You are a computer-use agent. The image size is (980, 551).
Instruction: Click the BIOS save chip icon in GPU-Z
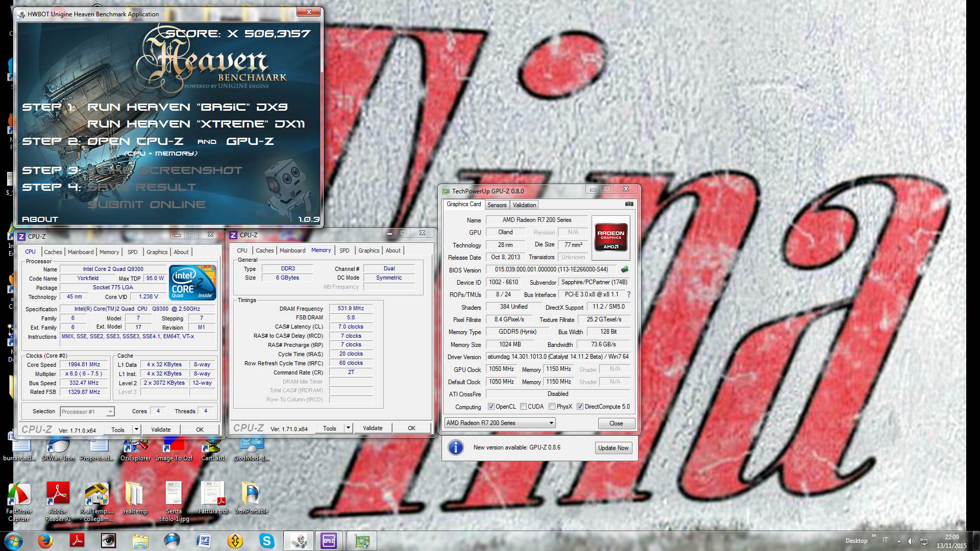click(x=624, y=269)
